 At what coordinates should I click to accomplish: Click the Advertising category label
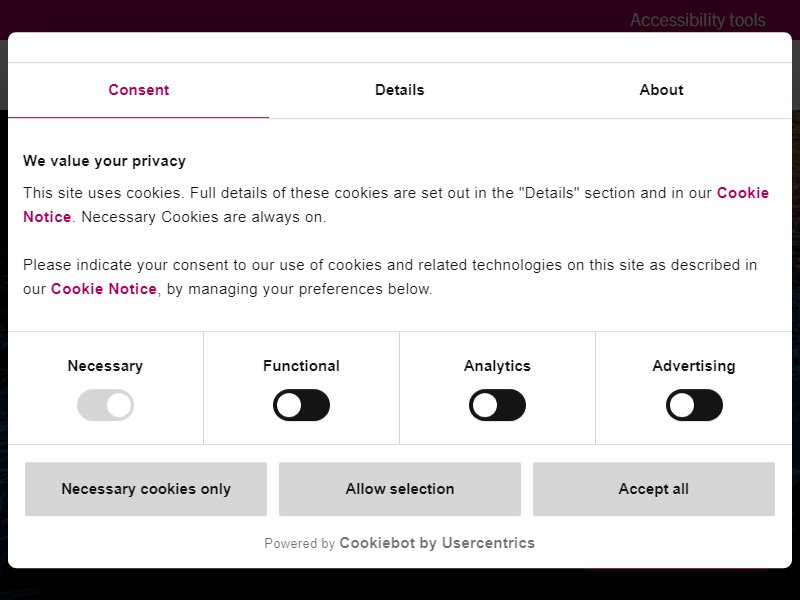tap(694, 366)
